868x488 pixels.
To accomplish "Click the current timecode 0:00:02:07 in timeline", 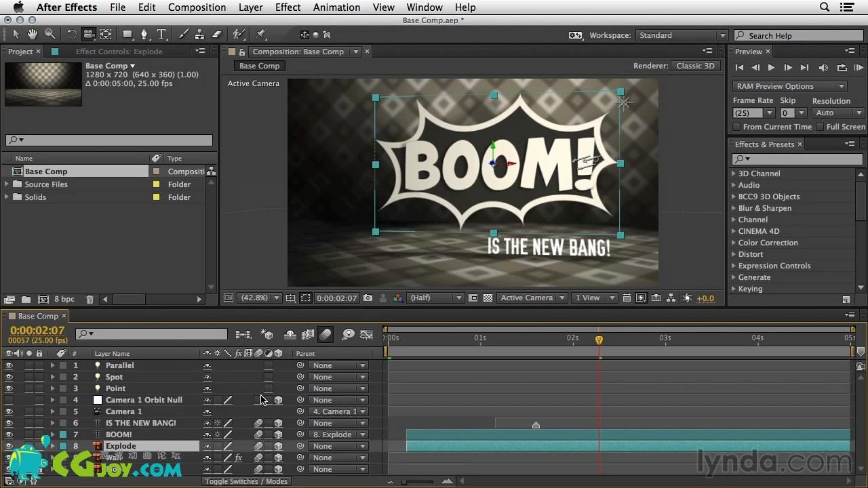I will 37,331.
